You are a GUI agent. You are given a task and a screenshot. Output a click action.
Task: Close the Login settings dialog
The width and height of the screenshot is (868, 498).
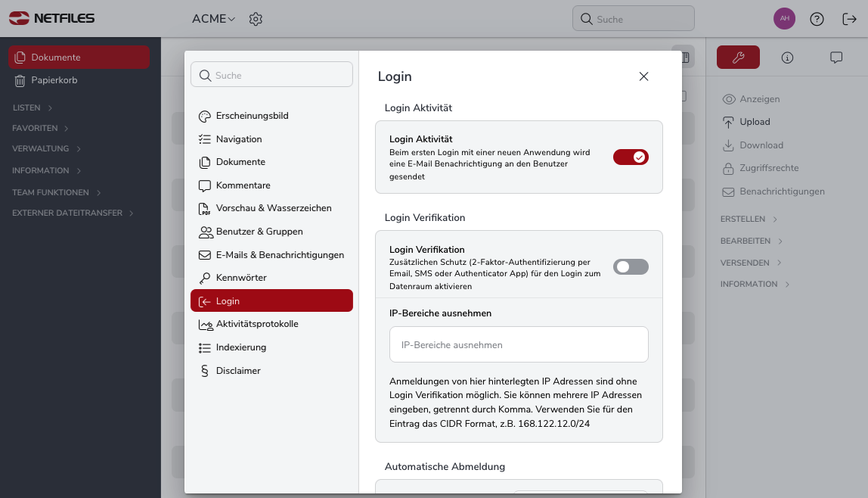click(x=643, y=76)
